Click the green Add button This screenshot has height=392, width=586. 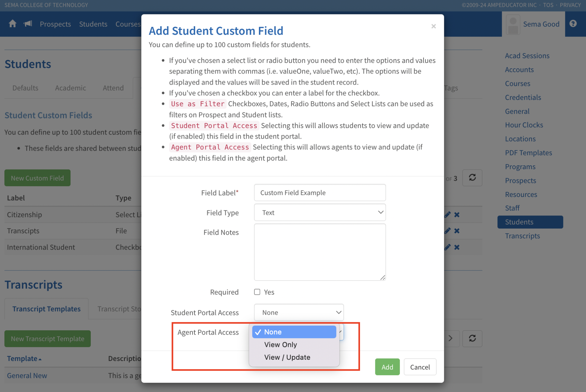387,367
